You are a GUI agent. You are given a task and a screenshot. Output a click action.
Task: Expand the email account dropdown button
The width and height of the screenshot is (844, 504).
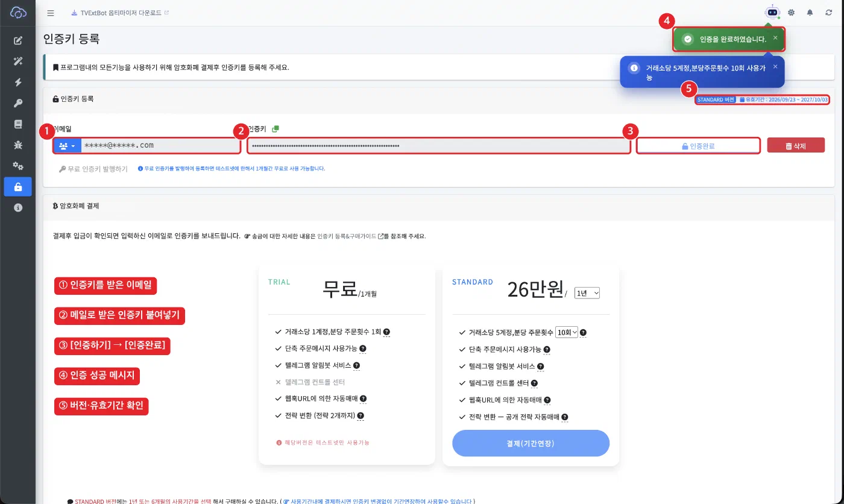click(x=68, y=145)
